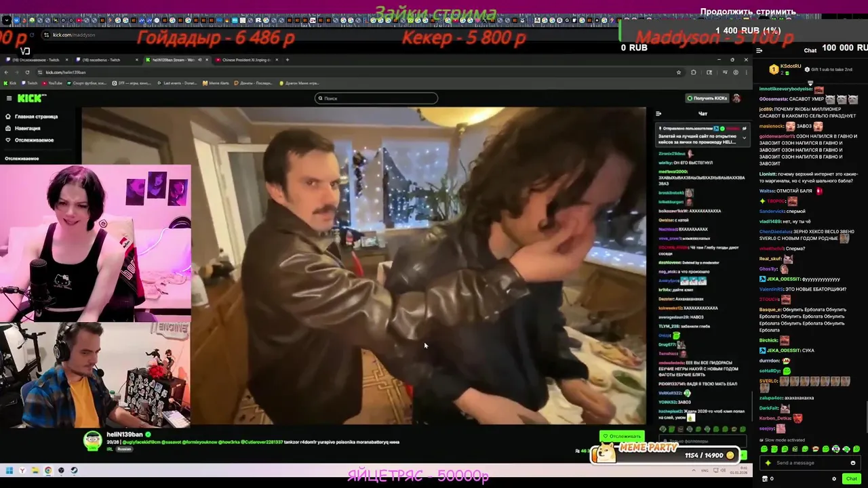
Task: Click username imnotlikeeverybodyelse in chat
Action: (785, 89)
